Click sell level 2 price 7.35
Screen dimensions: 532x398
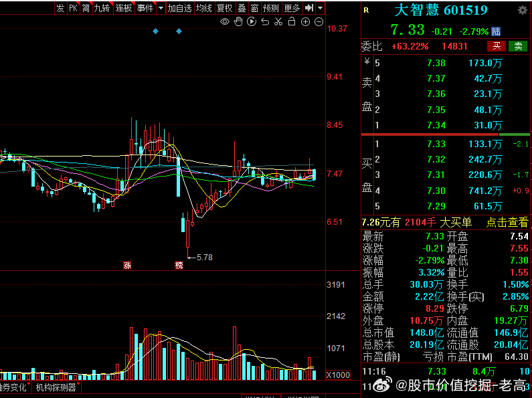click(x=436, y=110)
